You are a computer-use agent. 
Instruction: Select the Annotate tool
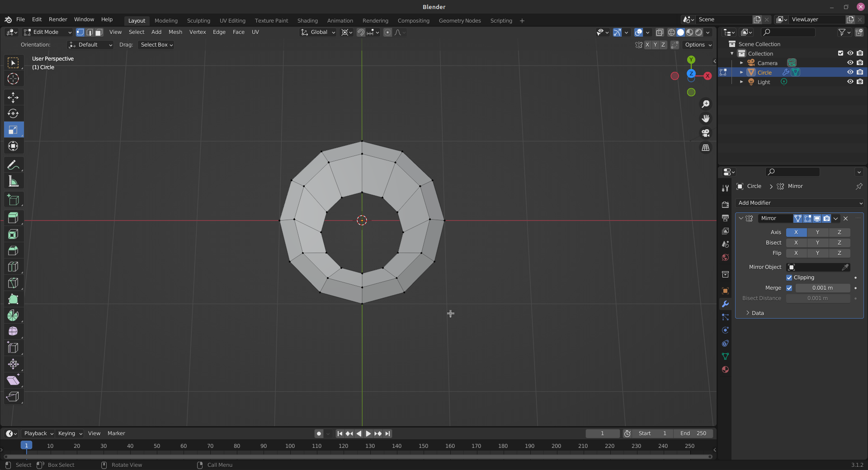(x=13, y=165)
